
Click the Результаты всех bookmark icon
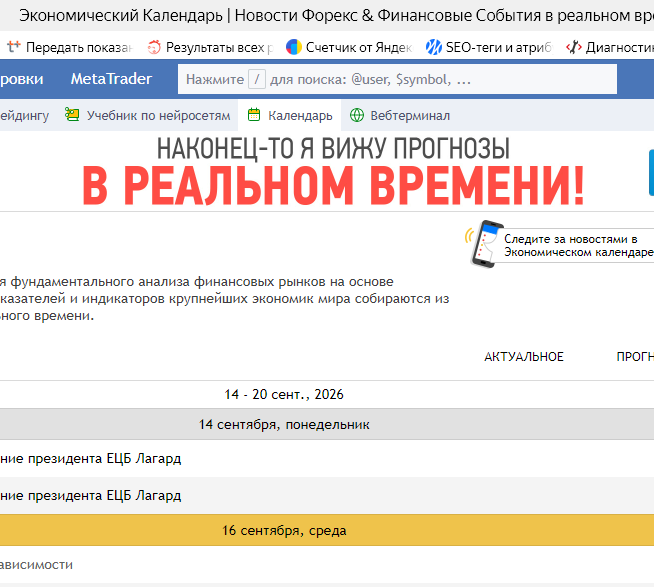point(154,47)
